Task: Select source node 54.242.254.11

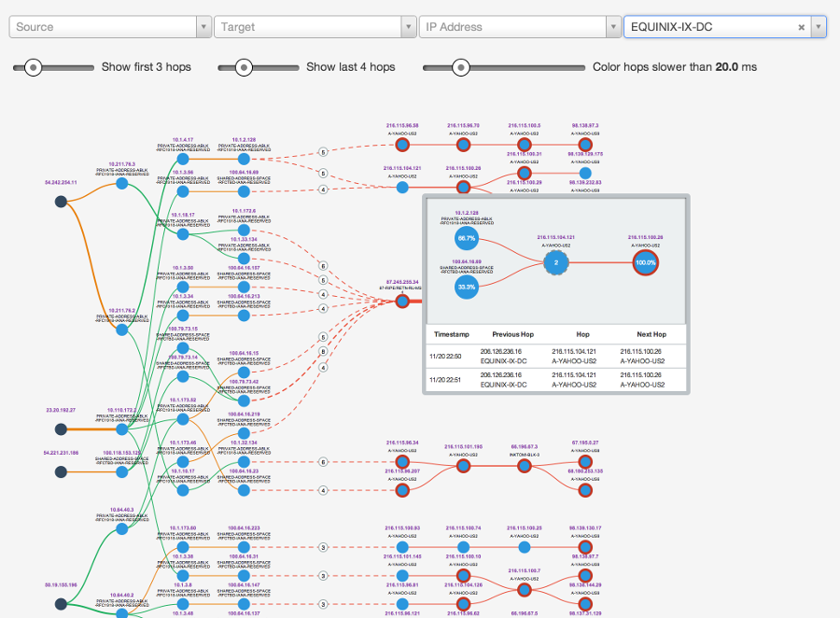Action: tap(61, 202)
